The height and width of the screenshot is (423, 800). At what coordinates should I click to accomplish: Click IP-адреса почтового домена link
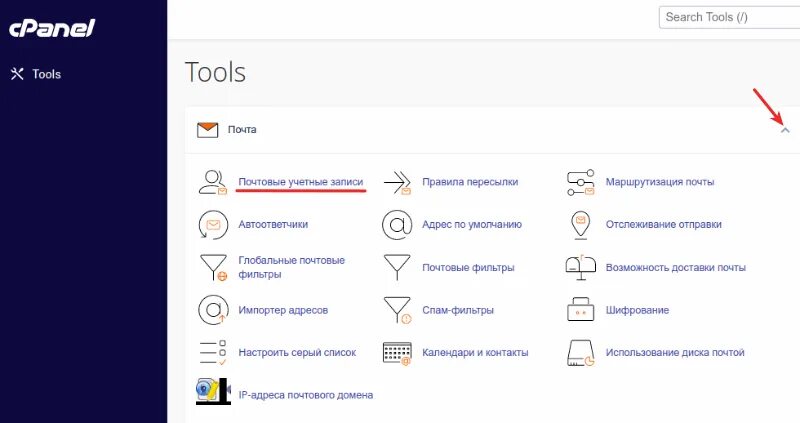(x=306, y=395)
